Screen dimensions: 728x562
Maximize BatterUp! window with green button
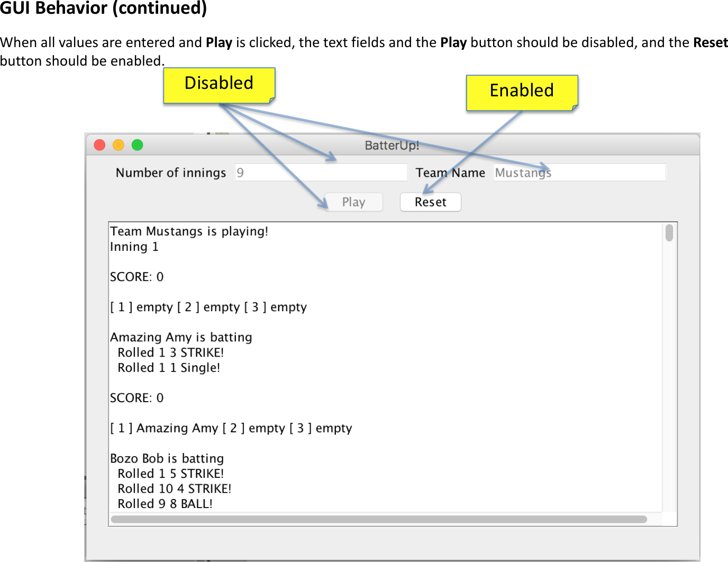pyautogui.click(x=138, y=145)
